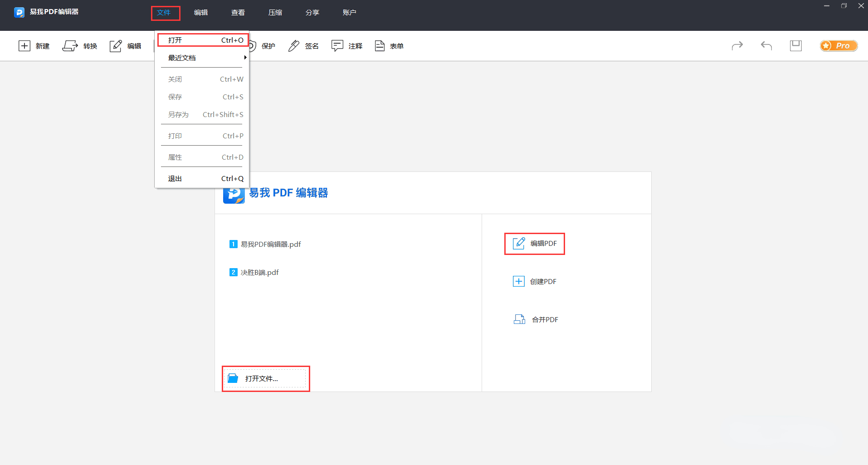
Task: Click the 转换 convert icon in toolbar
Action: (x=70, y=46)
